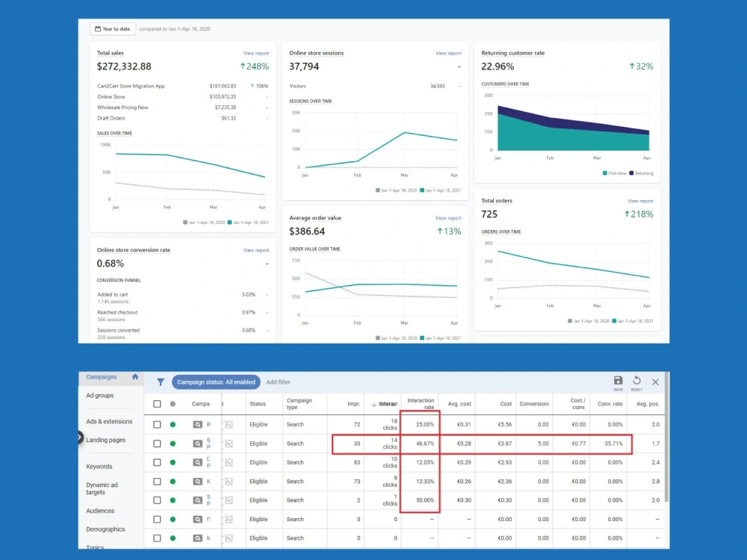Sort by the Conv. rate column header
Screen dimensions: 747x560
click(610, 404)
